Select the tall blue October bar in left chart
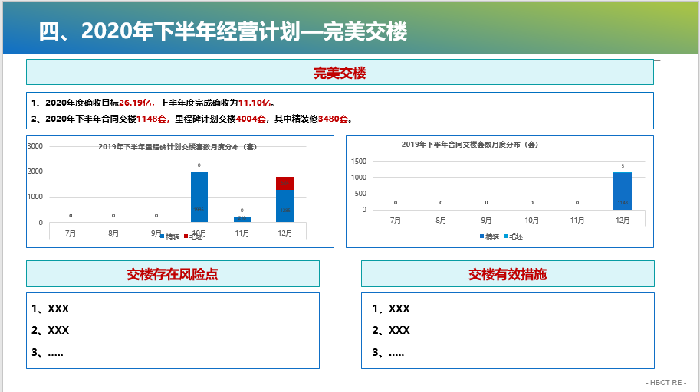700x392 pixels. [x=199, y=197]
